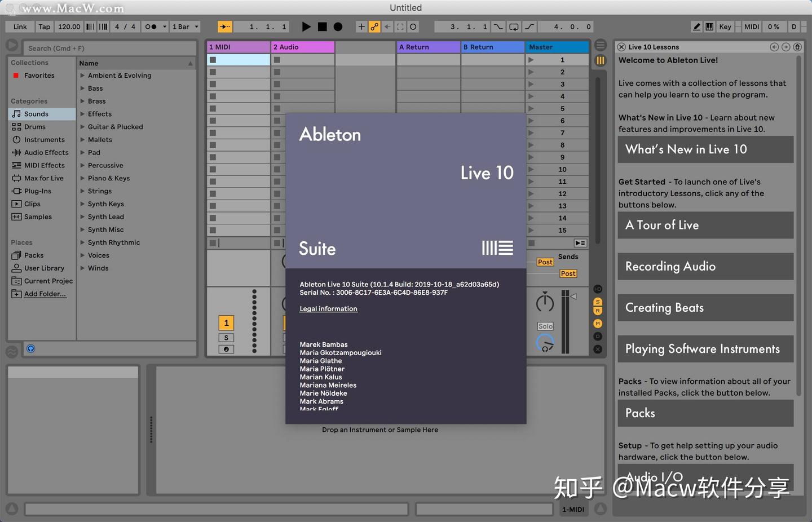Arm the Arrangement Record button
This screenshot has width=812, height=522.
338,26
